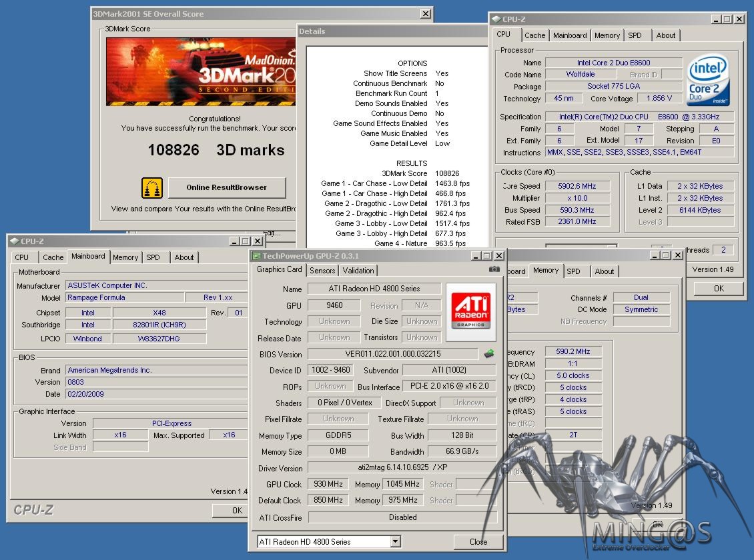
Task: Click the Intel Core 2 Duo E8600 name field
Action: tap(614, 63)
